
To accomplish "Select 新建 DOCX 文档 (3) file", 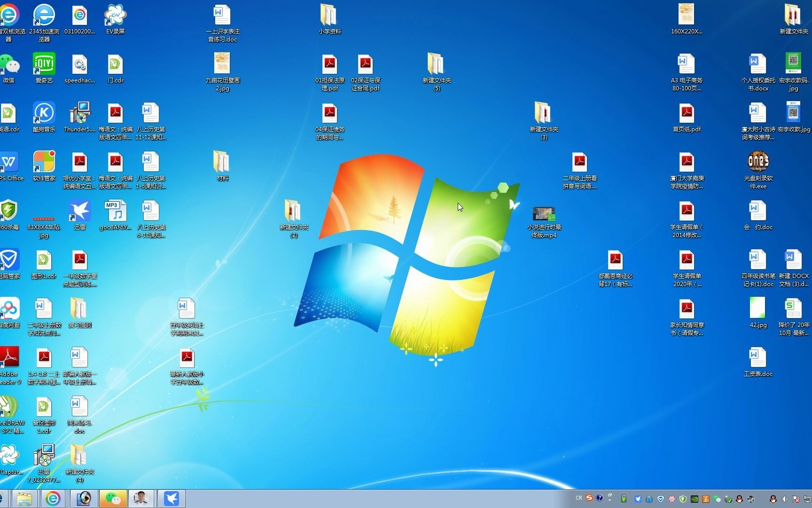I will tap(794, 268).
